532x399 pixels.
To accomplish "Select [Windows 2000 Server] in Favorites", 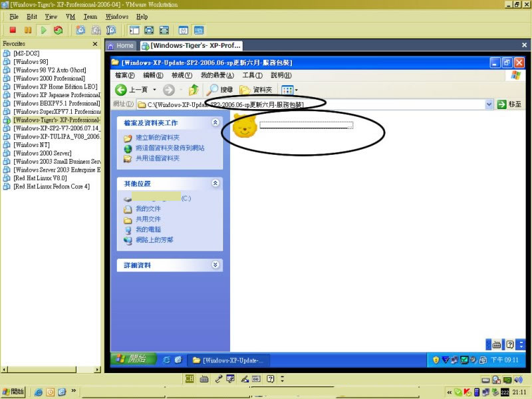I will click(43, 153).
